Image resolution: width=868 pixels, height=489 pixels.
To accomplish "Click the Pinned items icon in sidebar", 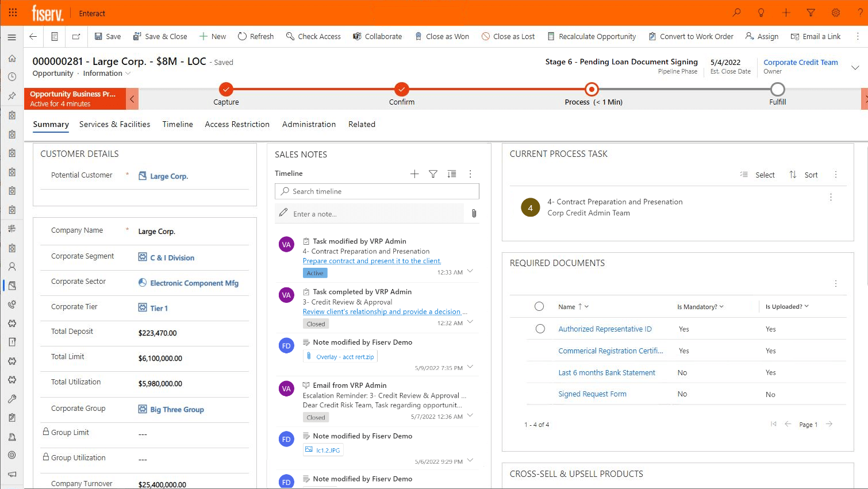I will [x=11, y=96].
